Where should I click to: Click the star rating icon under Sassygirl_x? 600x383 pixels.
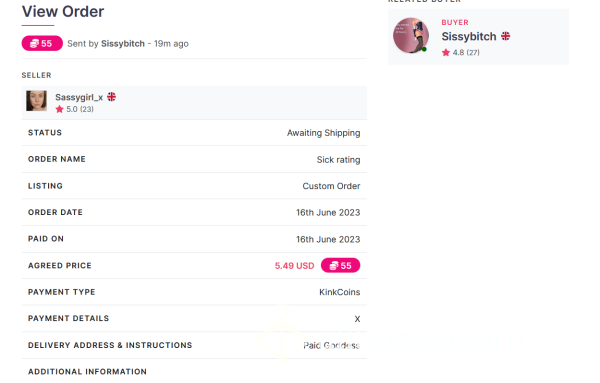tap(59, 109)
